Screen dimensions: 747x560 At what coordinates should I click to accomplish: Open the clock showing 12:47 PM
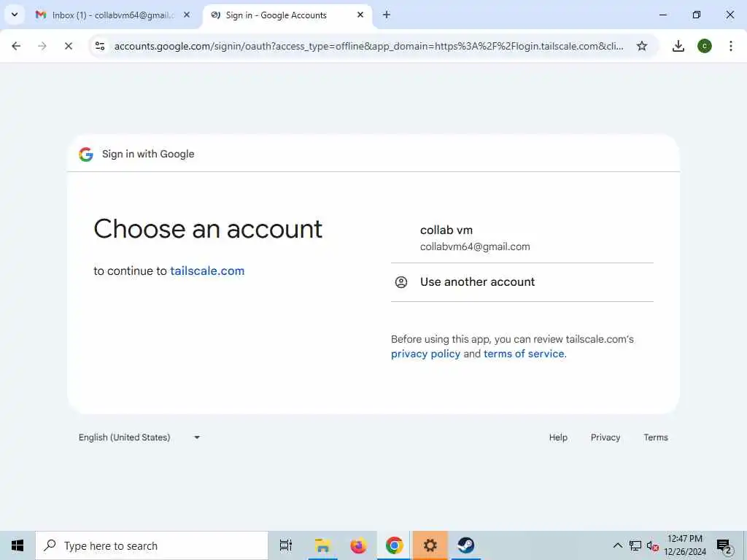tap(684, 545)
